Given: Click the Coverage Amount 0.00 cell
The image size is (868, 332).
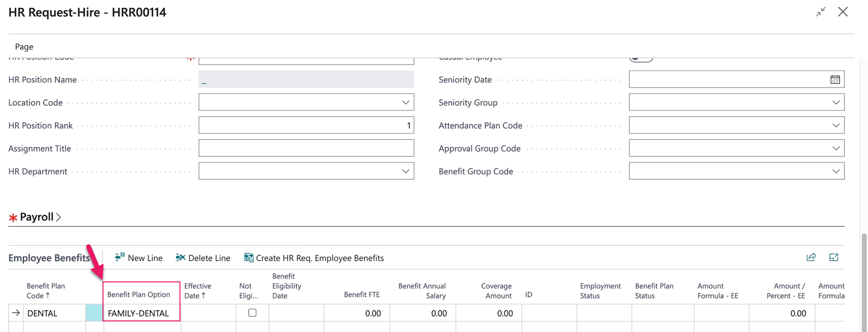Looking at the screenshot, I should [489, 313].
